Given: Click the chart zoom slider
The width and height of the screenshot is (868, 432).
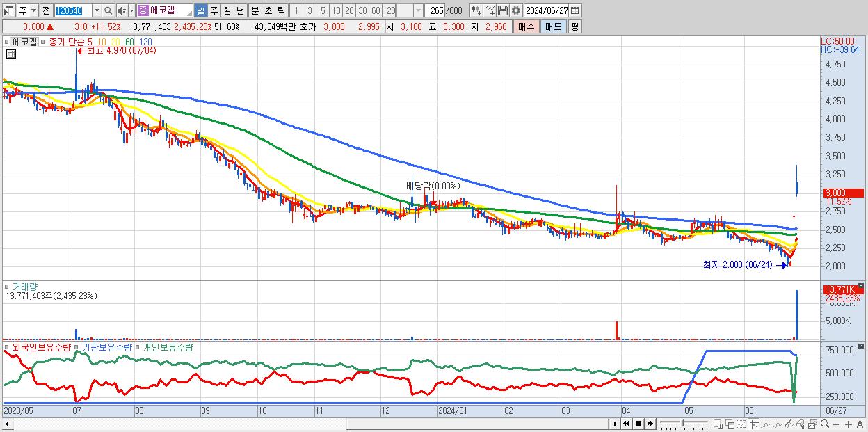Looking at the screenshot, I should click(684, 424).
